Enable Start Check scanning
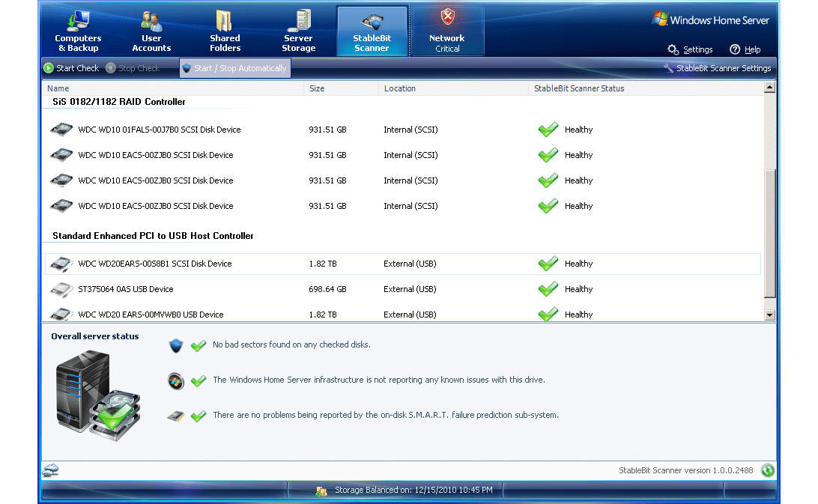The image size is (818, 504). [71, 68]
